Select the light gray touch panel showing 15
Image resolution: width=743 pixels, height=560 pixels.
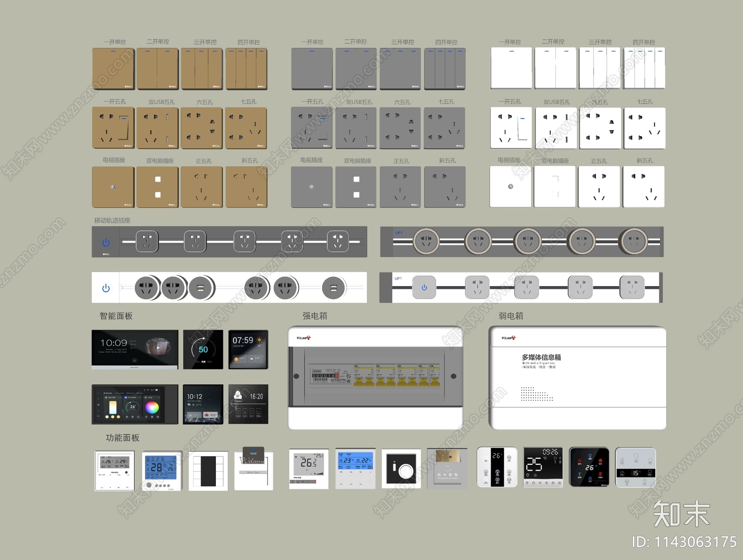click(x=636, y=468)
